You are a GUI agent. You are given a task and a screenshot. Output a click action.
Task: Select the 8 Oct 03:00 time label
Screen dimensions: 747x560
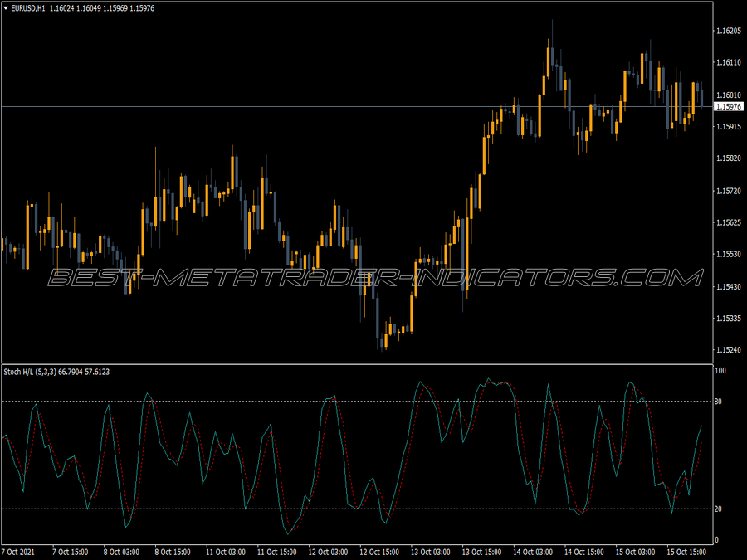coord(121,553)
